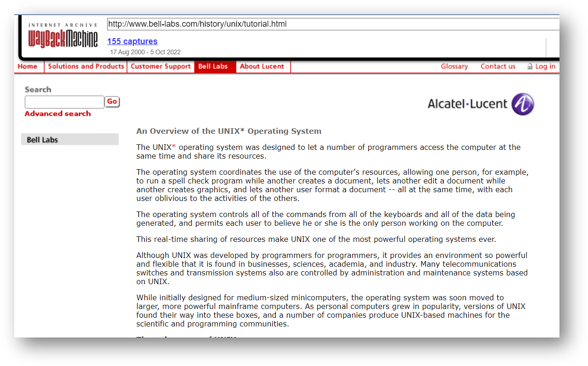Screen dimensions: 588x366
Task: Click inside the Search text box
Action: pyautogui.click(x=64, y=102)
